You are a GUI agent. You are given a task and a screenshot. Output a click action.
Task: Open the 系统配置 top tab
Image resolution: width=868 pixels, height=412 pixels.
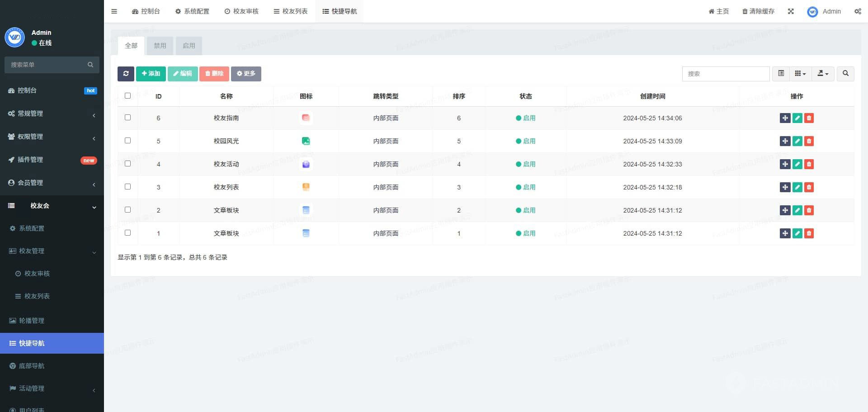click(x=192, y=11)
